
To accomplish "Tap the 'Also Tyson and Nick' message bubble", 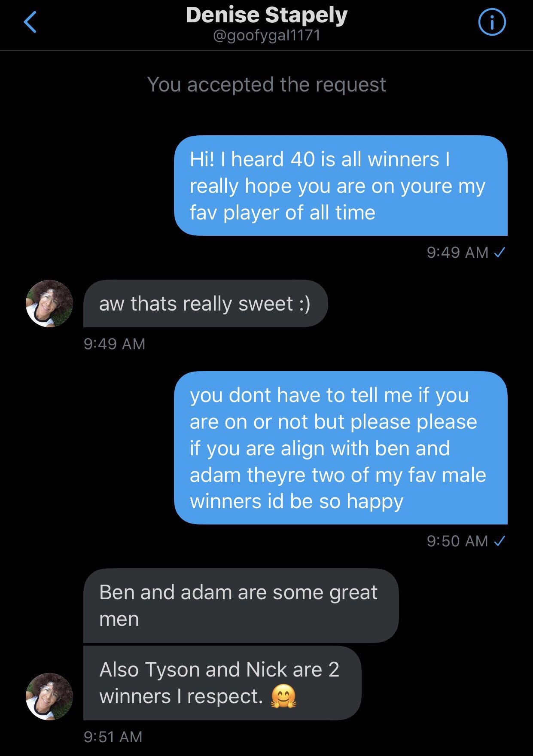I will [x=222, y=683].
